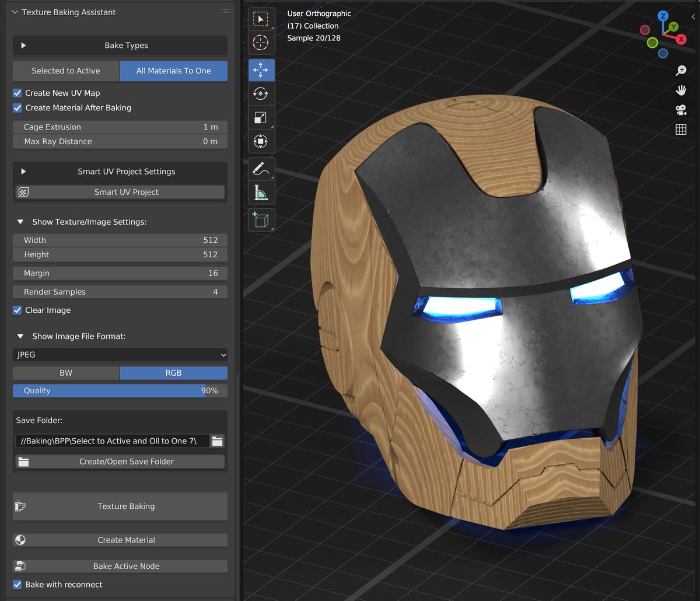
Task: Switch orthographic/perspective grid icon
Action: point(681,130)
